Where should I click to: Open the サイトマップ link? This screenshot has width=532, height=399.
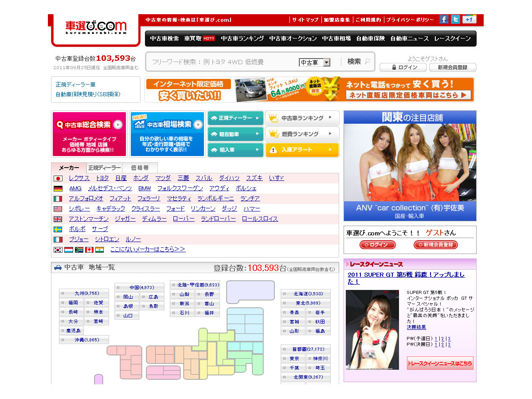point(305,20)
